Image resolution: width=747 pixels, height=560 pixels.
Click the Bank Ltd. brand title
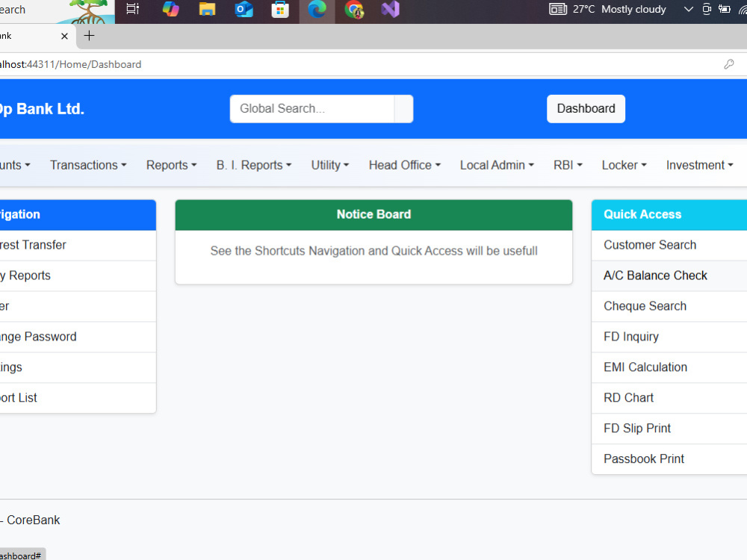[43, 109]
